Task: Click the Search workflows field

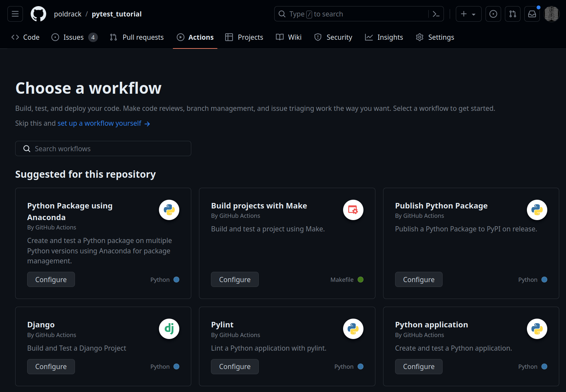Action: tap(103, 149)
